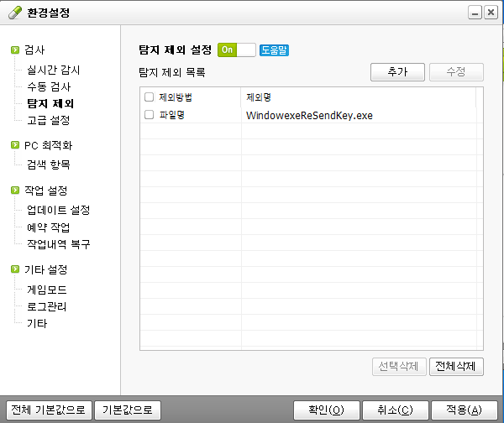Open 기타 item under 기타 설정
The width and height of the screenshot is (504, 423).
click(37, 323)
